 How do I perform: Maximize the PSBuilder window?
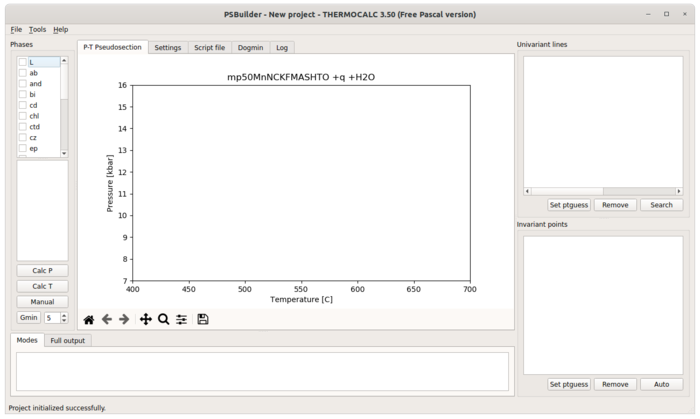coord(667,14)
